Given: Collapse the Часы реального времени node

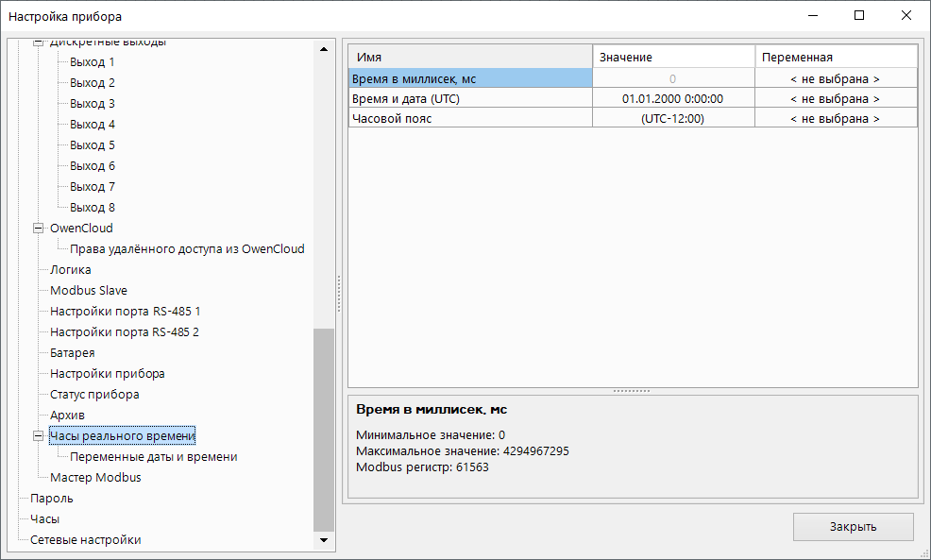Looking at the screenshot, I should 39,436.
